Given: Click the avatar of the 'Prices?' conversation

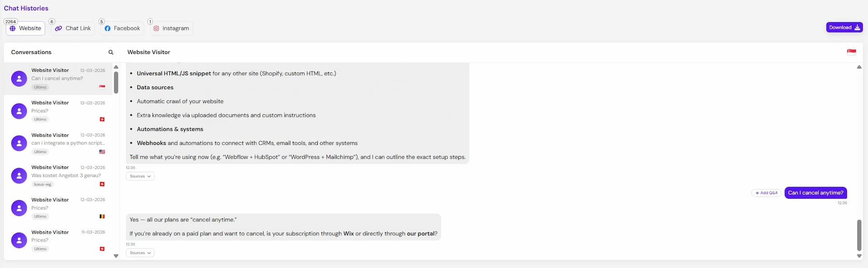Looking at the screenshot, I should pos(19,111).
